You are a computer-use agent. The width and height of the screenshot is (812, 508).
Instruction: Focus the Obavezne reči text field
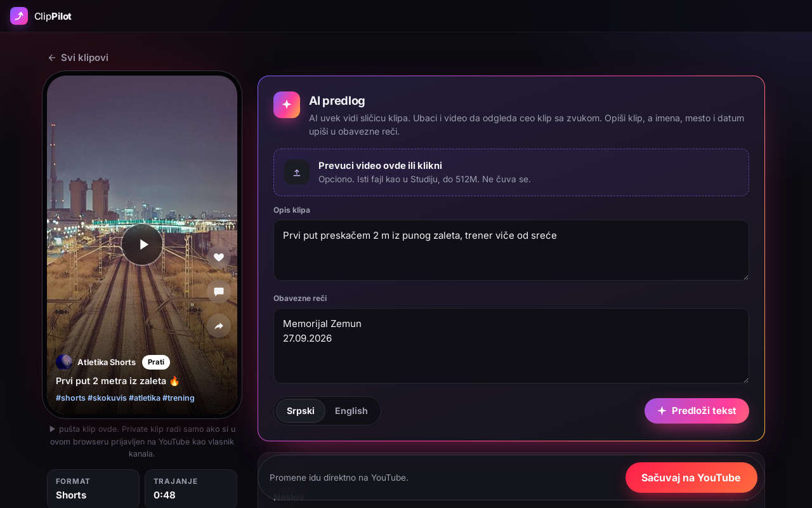click(511, 345)
